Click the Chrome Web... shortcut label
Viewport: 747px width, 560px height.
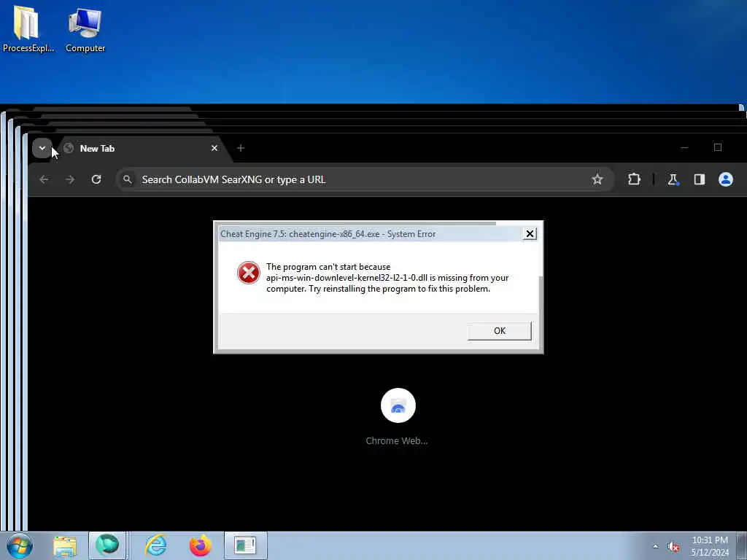click(396, 441)
